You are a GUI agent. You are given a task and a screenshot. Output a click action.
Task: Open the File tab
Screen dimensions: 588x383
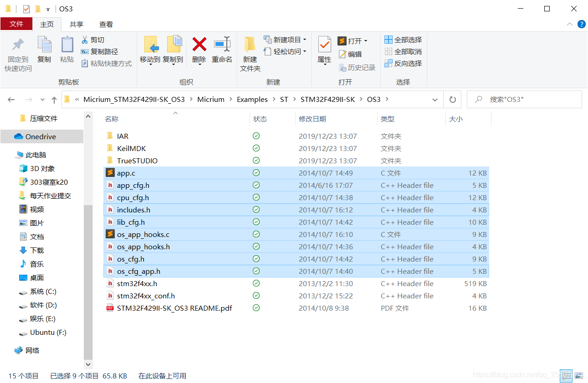[x=16, y=24]
